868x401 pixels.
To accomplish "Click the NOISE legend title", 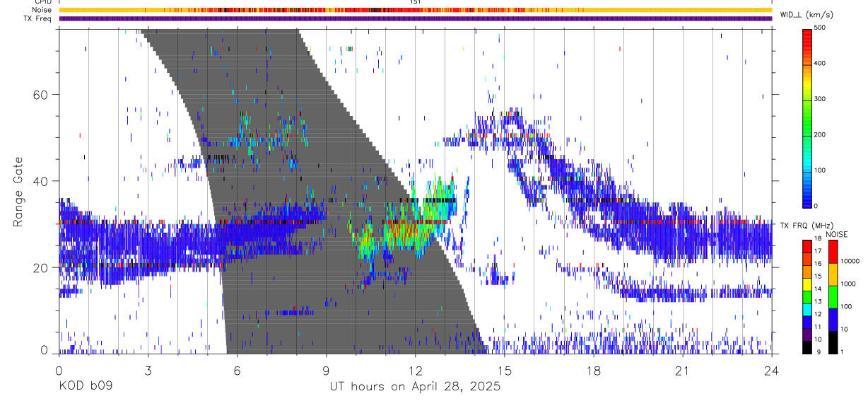I will click(837, 234).
